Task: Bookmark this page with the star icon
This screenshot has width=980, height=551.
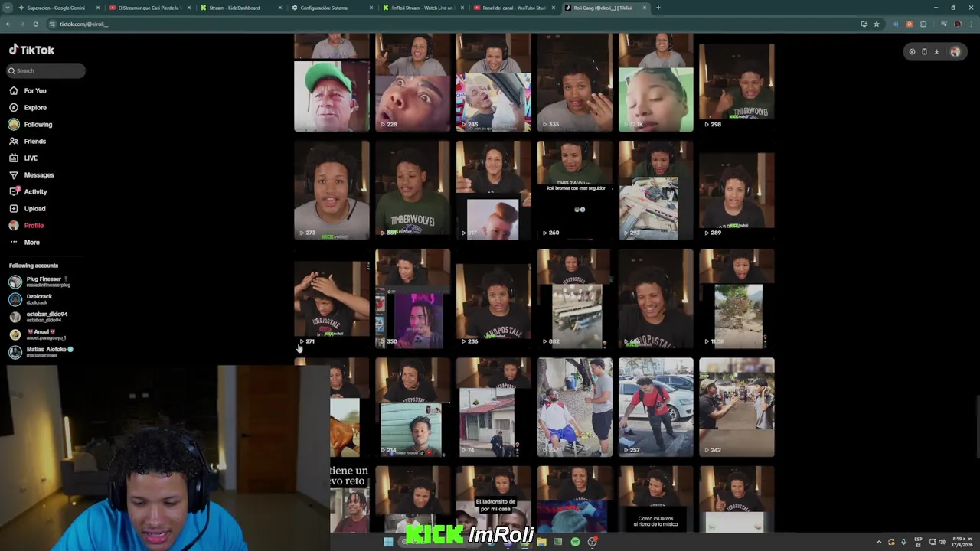Action: tap(877, 24)
